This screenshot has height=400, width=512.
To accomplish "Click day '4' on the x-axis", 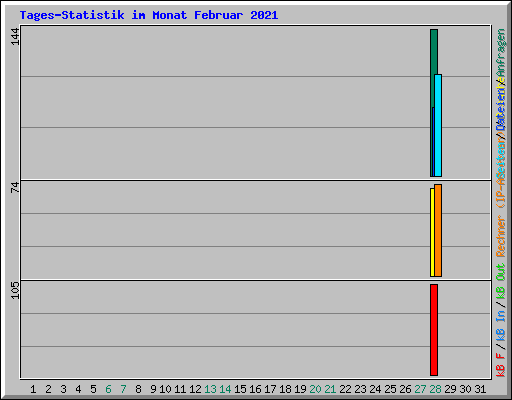I will point(78,389).
